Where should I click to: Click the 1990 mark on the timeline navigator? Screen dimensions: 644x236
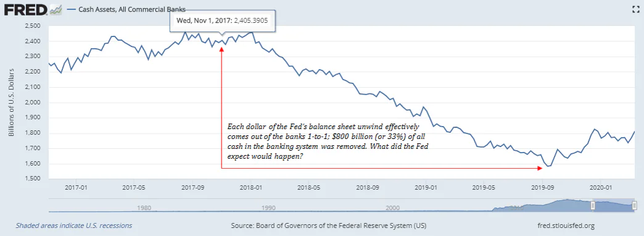pyautogui.click(x=268, y=208)
